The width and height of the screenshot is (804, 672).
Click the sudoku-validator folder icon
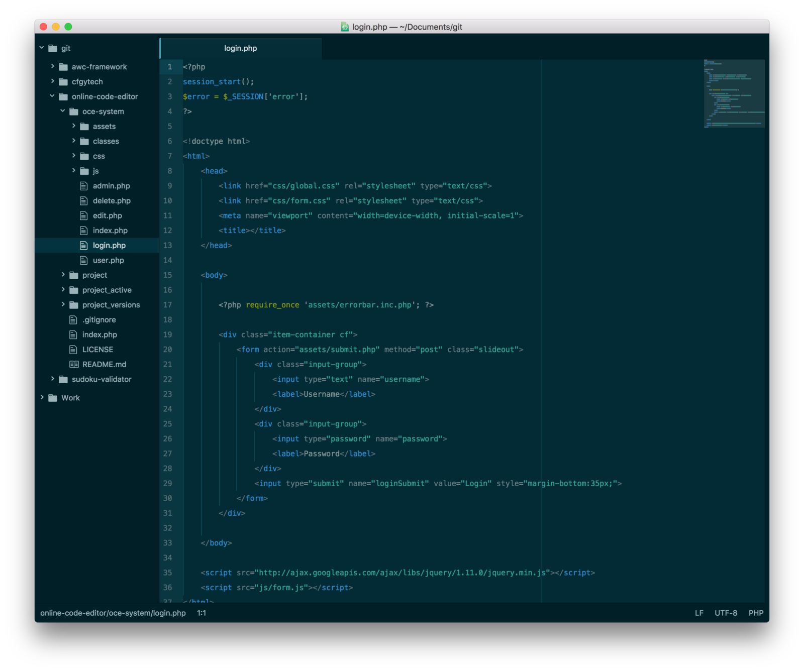click(63, 379)
